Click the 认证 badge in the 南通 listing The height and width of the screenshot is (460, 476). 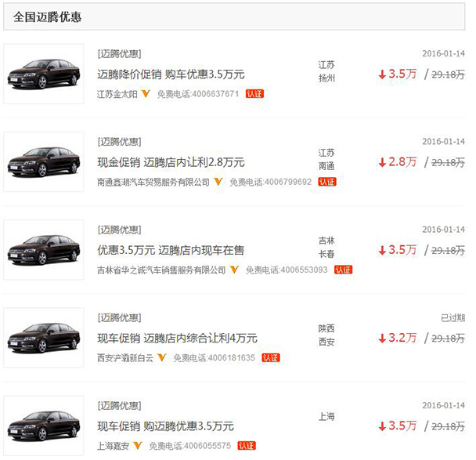(x=326, y=182)
